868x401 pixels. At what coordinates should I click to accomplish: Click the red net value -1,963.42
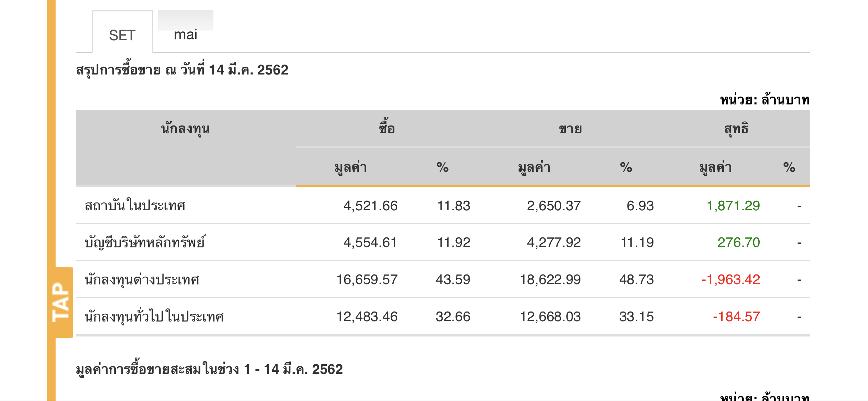pos(730,279)
